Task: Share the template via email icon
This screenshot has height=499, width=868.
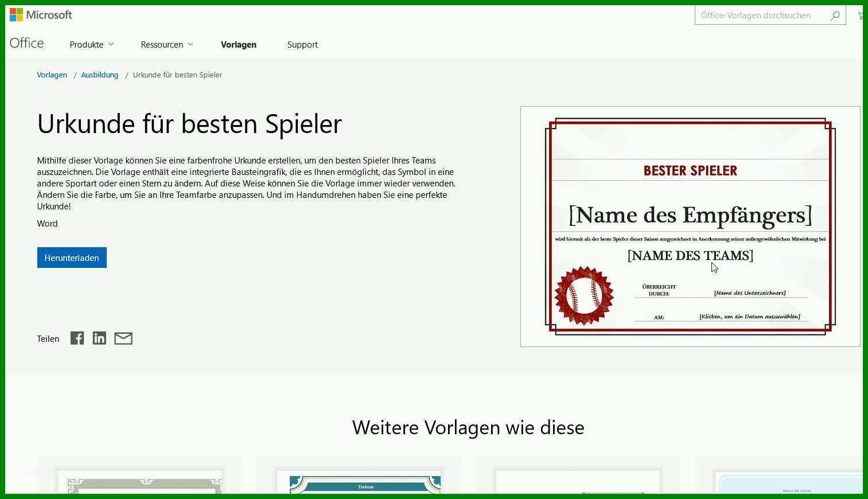Action: coord(123,338)
